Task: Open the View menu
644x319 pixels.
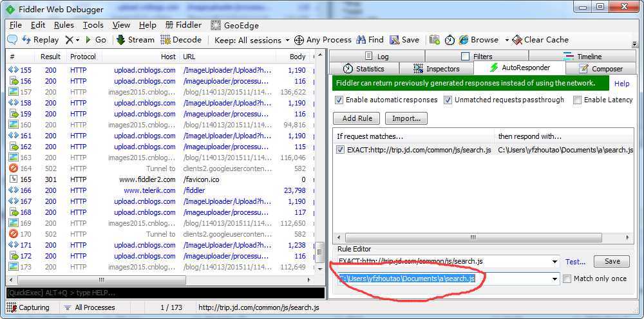Action: point(122,25)
